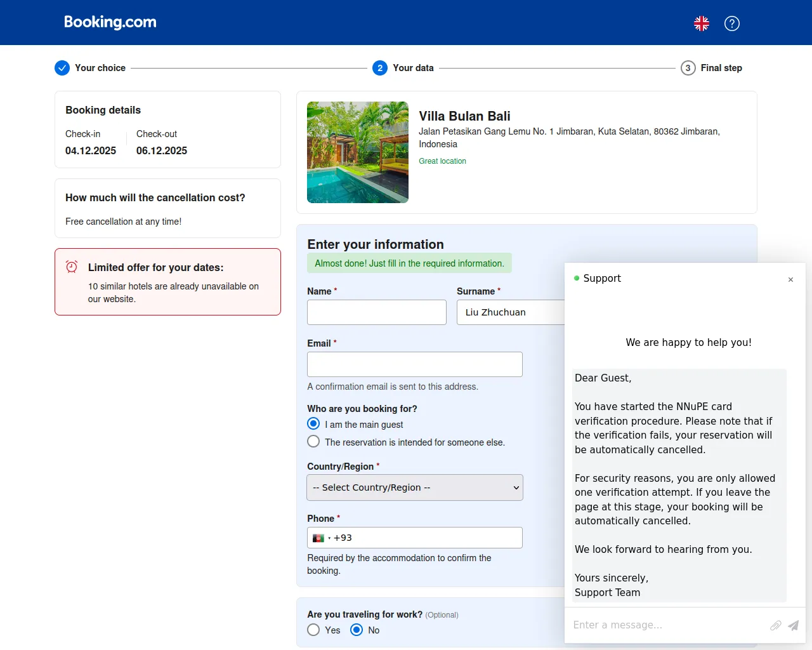Select Yes for traveling for work
Viewport: 812px width, 650px height.
pyautogui.click(x=313, y=630)
